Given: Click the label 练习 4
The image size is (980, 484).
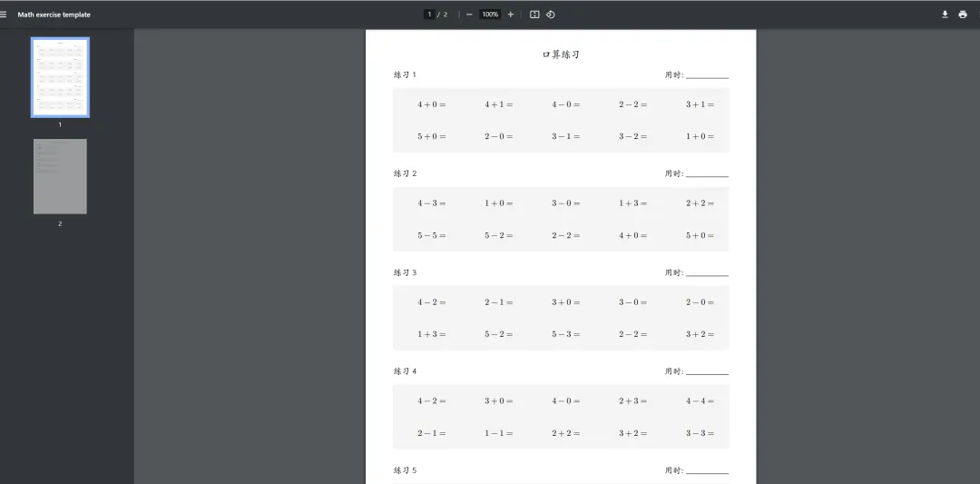Looking at the screenshot, I should click(405, 371).
